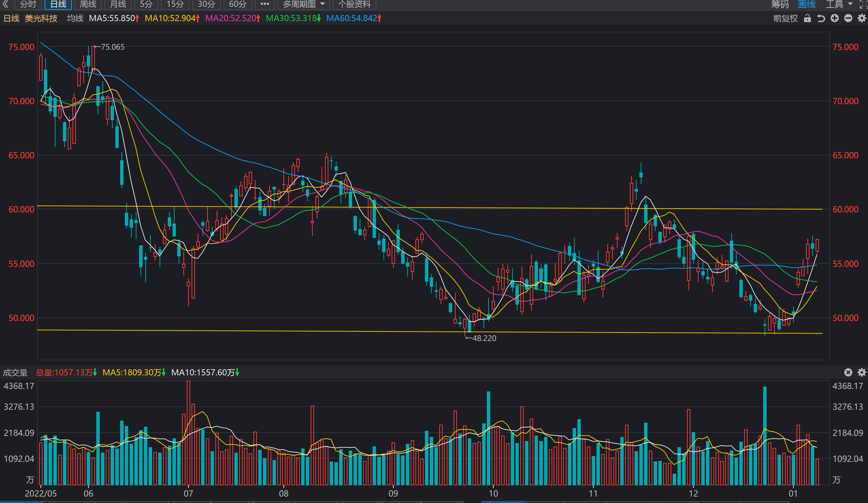Switch to the 30分 period tab
Screen dimensions: 868x503
[x=206, y=4]
